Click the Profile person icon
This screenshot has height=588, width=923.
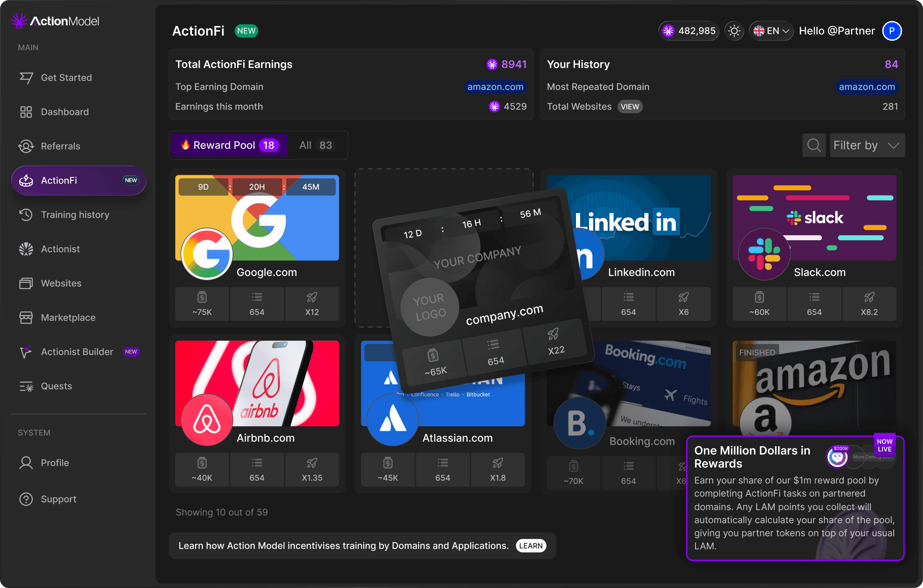point(26,463)
